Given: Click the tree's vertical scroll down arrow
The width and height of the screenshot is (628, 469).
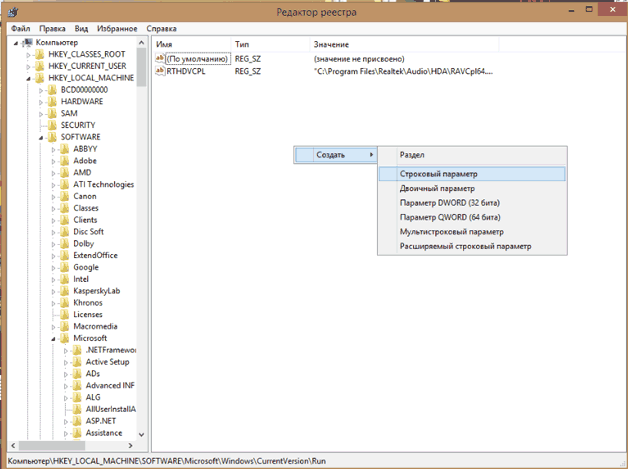Looking at the screenshot, I should coord(141,434).
